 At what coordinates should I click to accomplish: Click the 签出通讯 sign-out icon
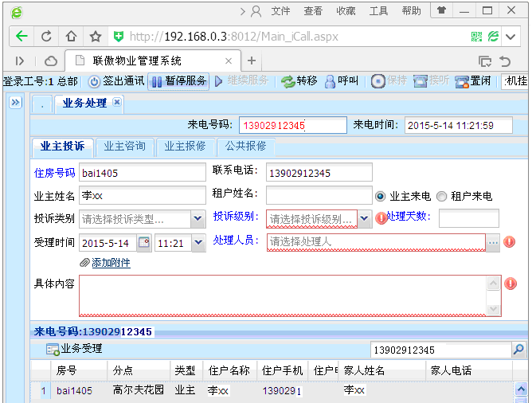pos(94,81)
